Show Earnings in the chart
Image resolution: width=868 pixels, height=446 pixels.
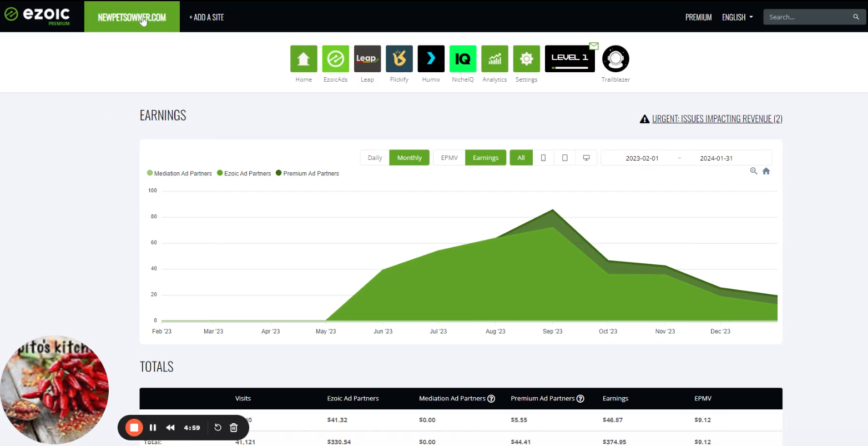click(x=486, y=158)
